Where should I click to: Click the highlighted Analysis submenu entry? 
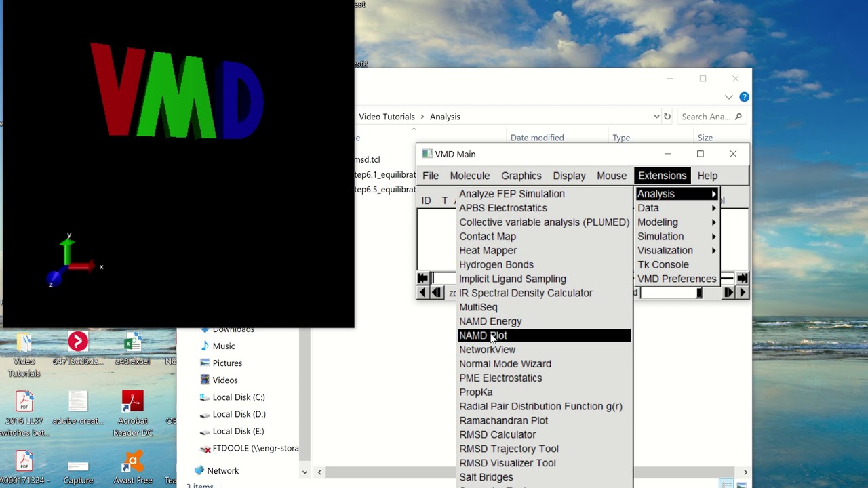677,194
